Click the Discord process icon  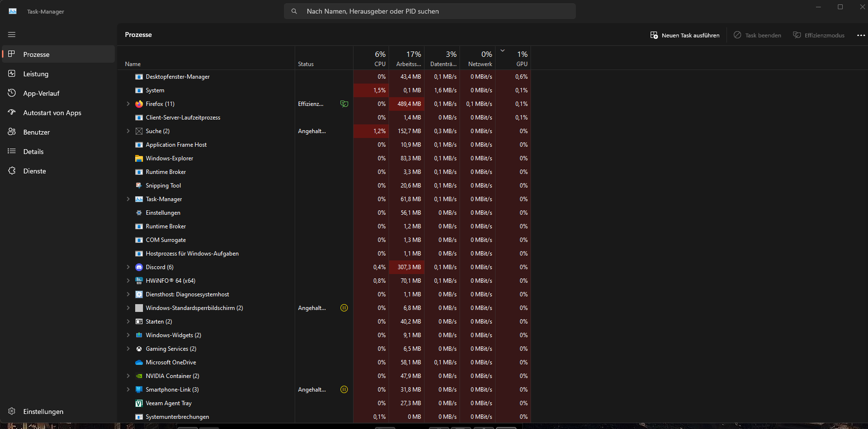tap(139, 267)
